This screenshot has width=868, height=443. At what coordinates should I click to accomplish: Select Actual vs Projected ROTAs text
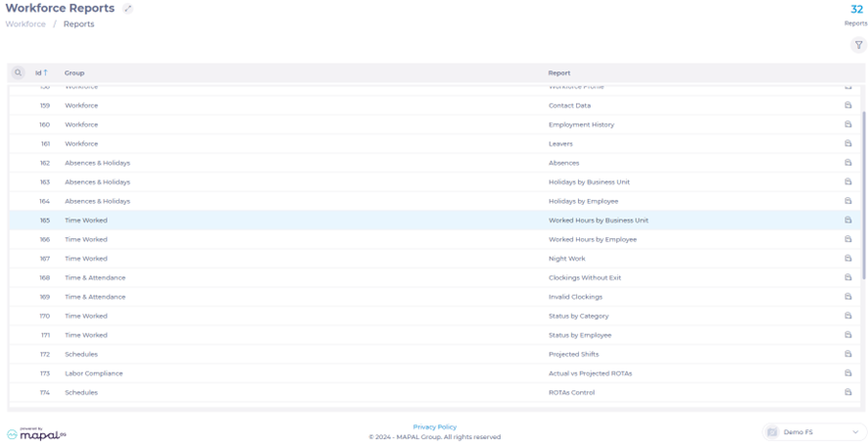pyautogui.click(x=590, y=373)
